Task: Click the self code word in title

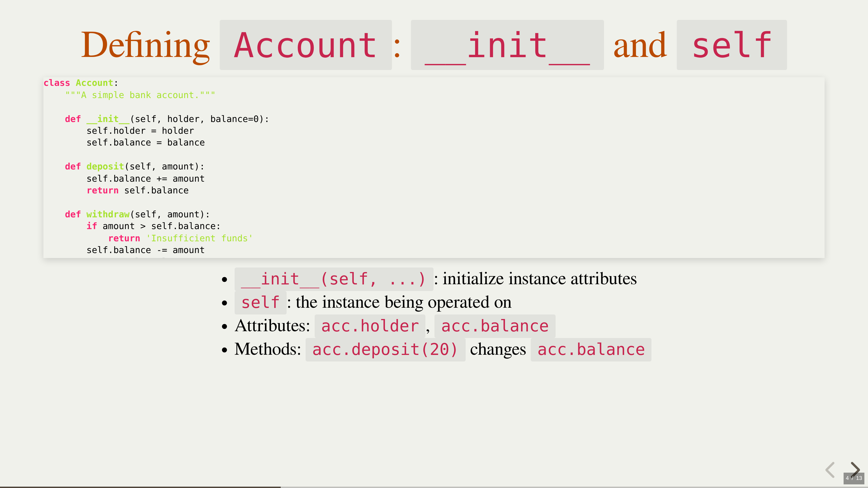Action: coord(731,45)
